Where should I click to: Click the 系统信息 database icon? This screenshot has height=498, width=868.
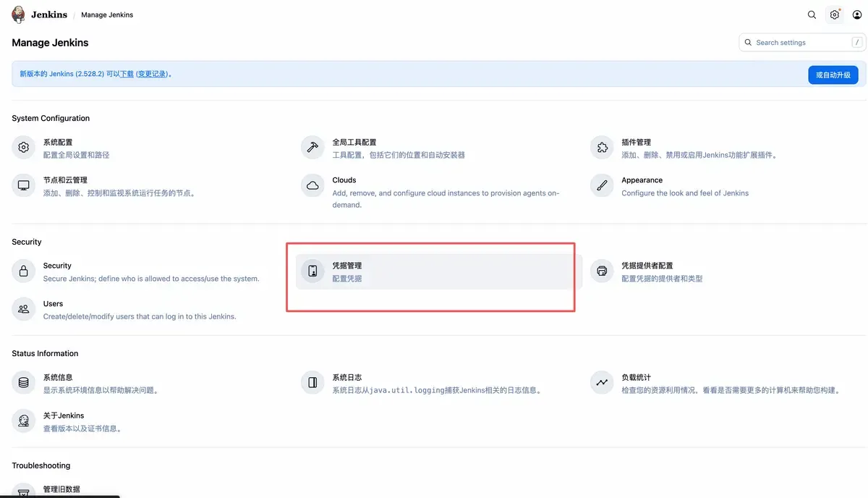24,383
